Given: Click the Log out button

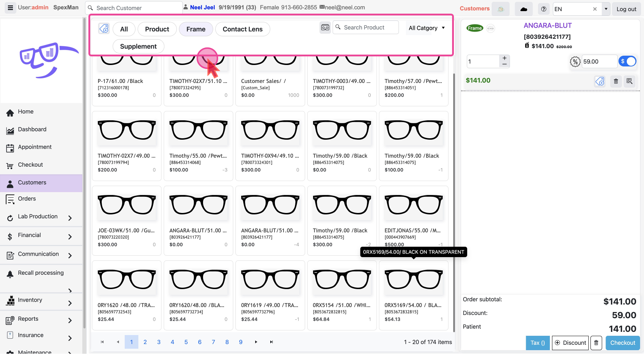Looking at the screenshot, I should [626, 9].
